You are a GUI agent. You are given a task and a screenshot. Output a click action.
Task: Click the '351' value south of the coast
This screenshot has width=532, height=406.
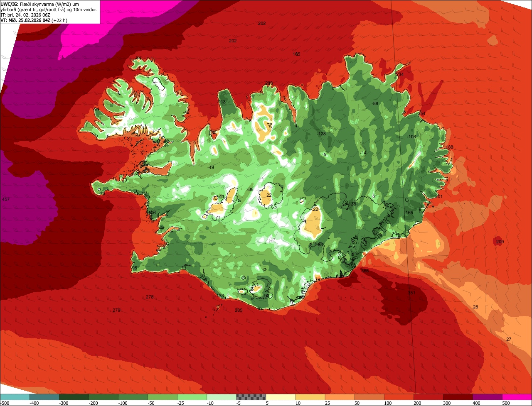point(411,293)
